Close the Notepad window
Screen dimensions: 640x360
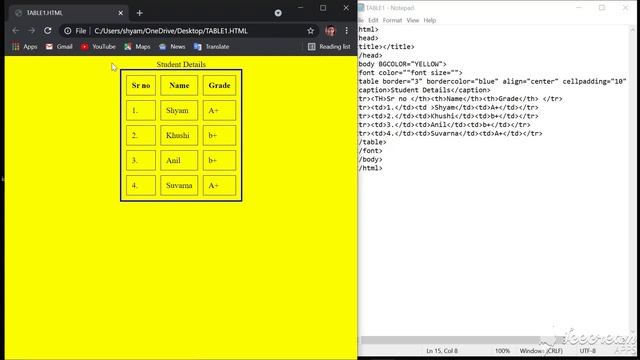(x=625, y=8)
